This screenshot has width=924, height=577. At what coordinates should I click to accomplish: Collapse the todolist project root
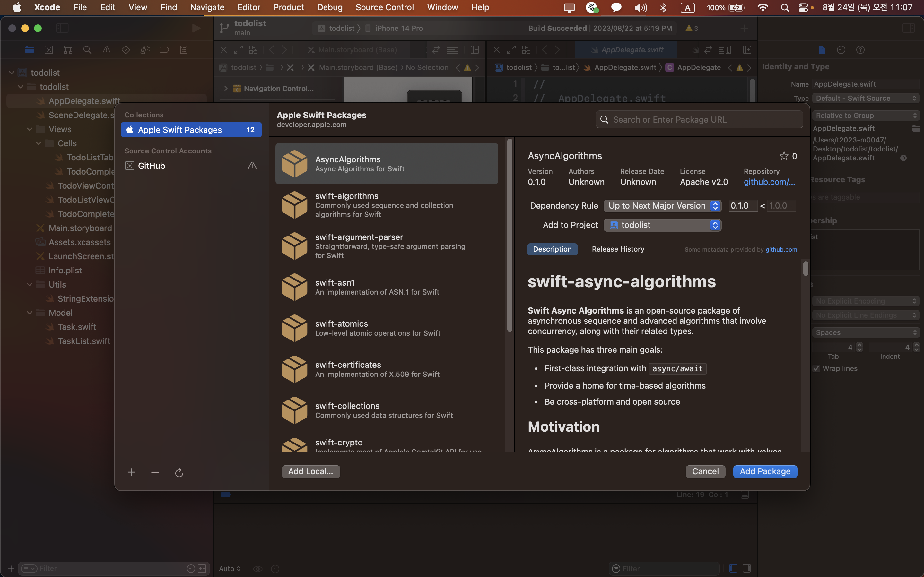pos(12,73)
